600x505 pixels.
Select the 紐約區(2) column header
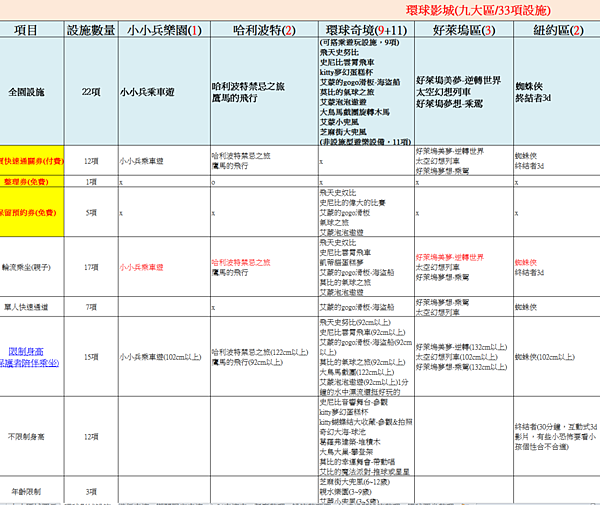click(x=558, y=30)
